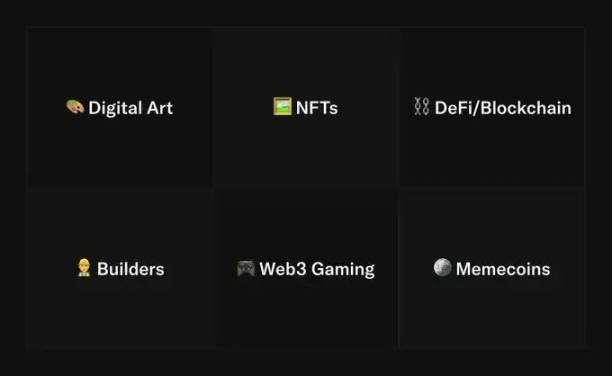The image size is (612, 376).
Task: Click the word Blockchain in DeFi/Blockchain
Action: pos(526,108)
